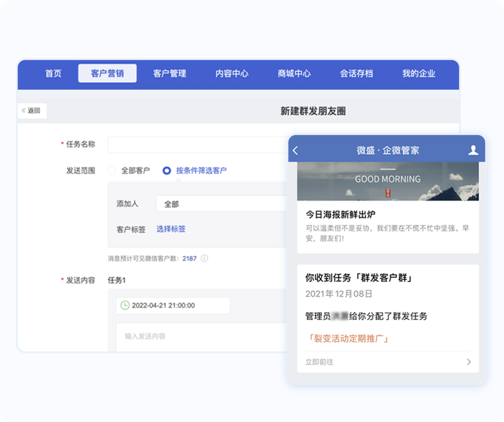Click the right chevron after 立即前往
This screenshot has height=422, width=504.
469,362
